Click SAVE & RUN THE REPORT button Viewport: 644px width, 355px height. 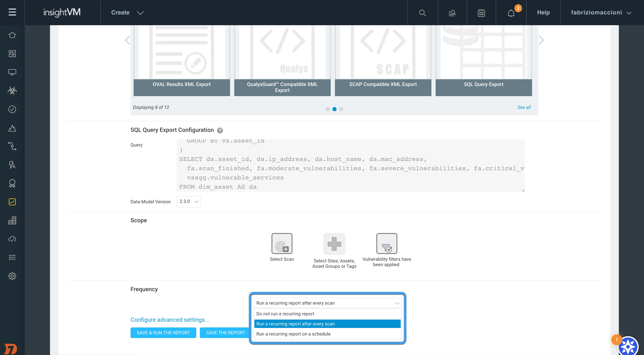[163, 333]
